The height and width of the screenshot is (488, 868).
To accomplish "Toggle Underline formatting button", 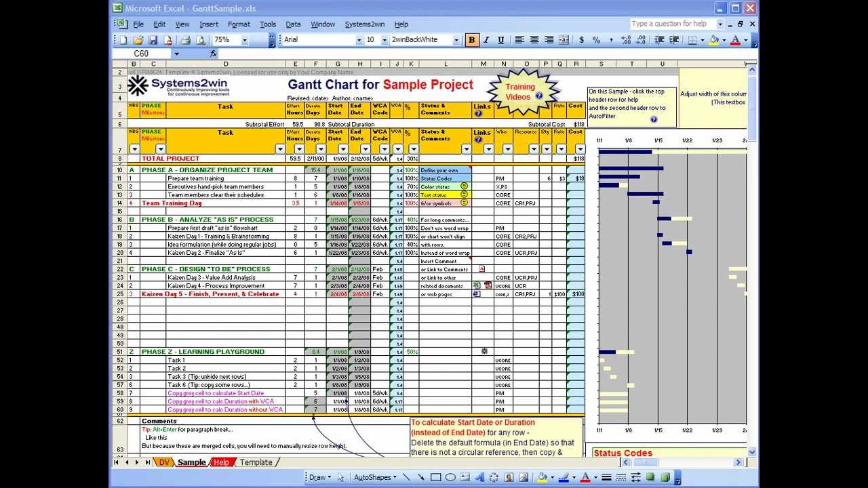I will (x=500, y=40).
